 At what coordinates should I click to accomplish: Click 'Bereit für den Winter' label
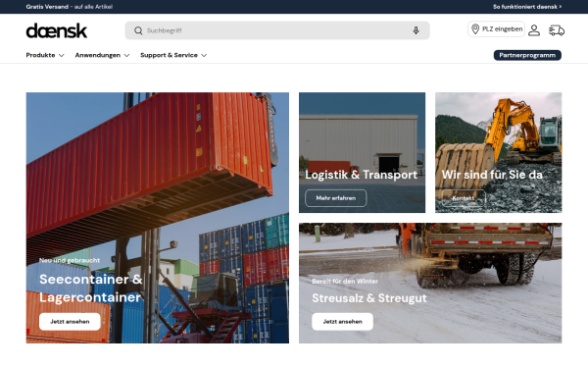[x=345, y=281]
